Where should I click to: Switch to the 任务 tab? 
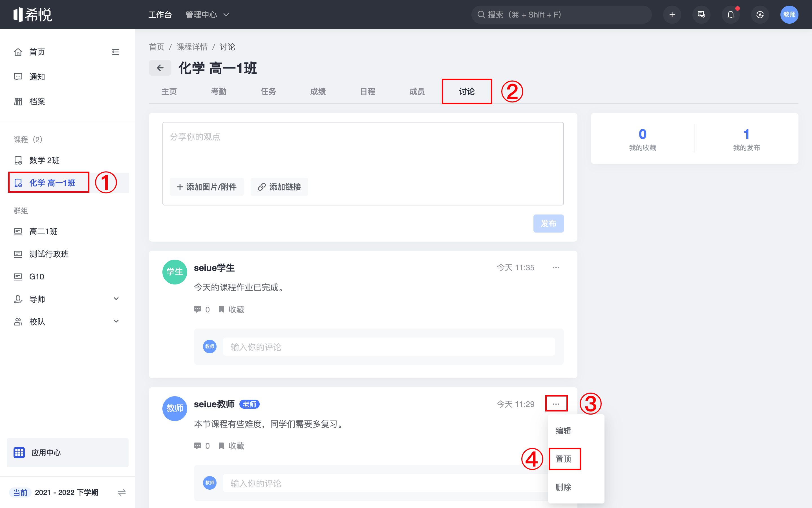click(268, 91)
